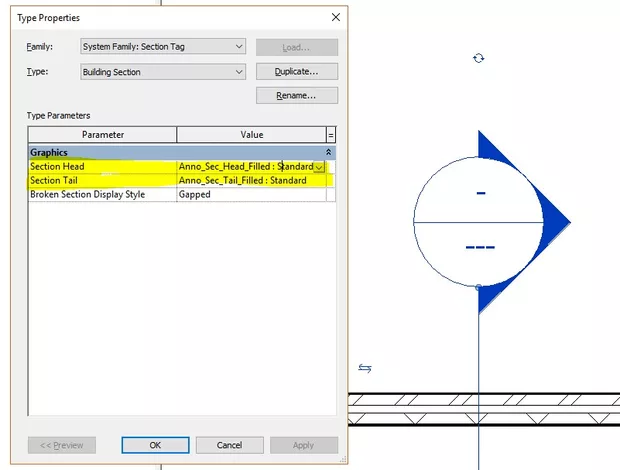
Task: Select the blue filled section head symbol
Action: 492,222
